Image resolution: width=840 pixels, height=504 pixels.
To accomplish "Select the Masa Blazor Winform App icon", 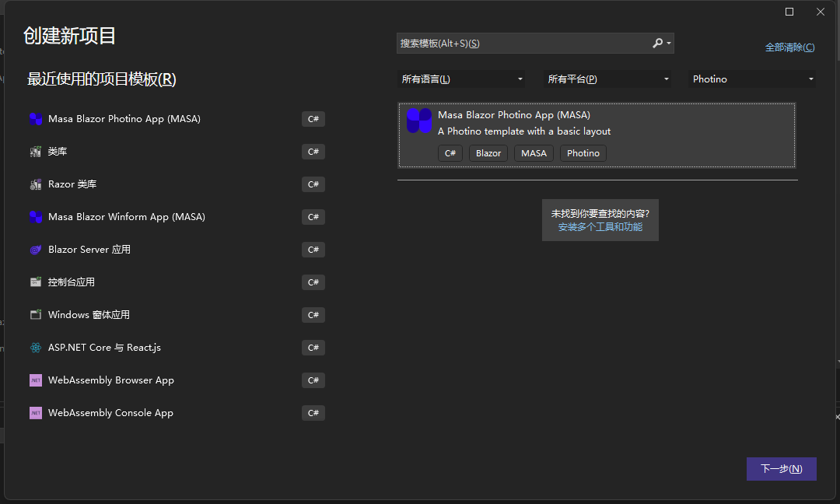I will click(36, 216).
